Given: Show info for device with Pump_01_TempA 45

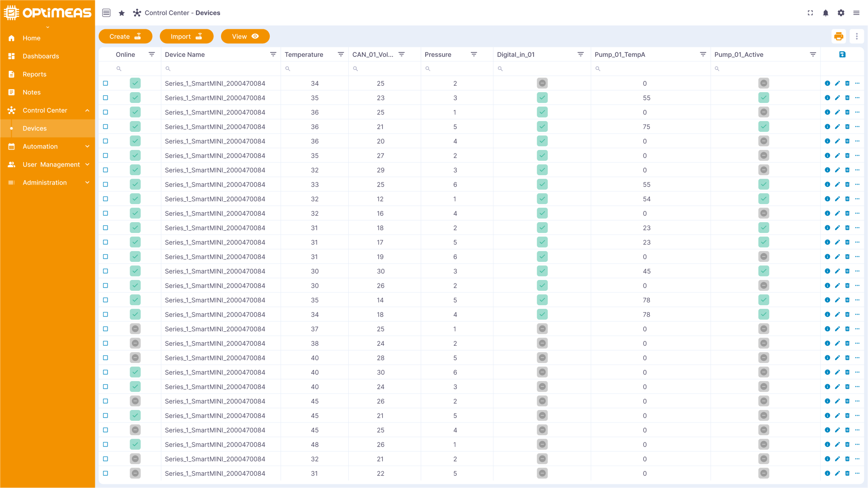Looking at the screenshot, I should pyautogui.click(x=827, y=271).
